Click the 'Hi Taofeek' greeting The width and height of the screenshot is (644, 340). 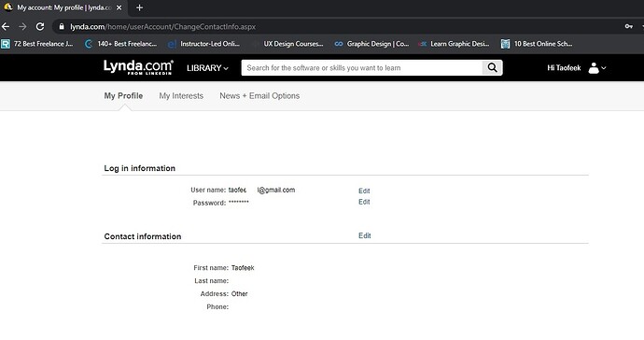tap(564, 68)
